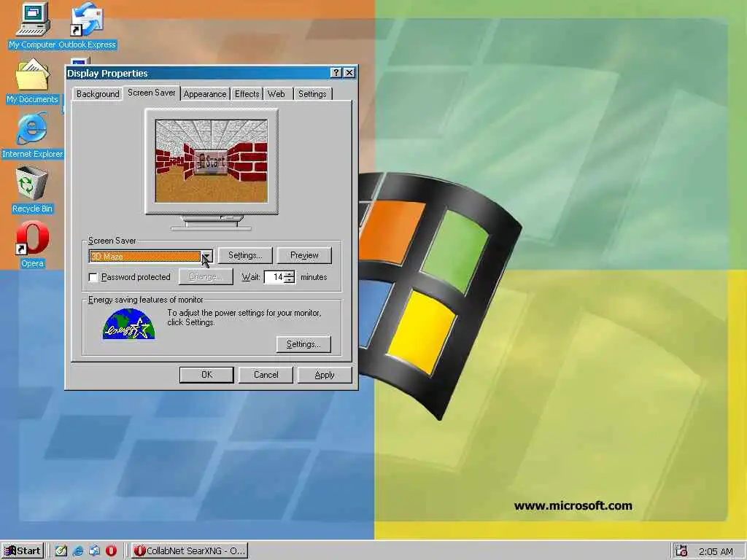Image resolution: width=747 pixels, height=560 pixels.
Task: Click the 3D Maze preview monitor image
Action: click(212, 161)
